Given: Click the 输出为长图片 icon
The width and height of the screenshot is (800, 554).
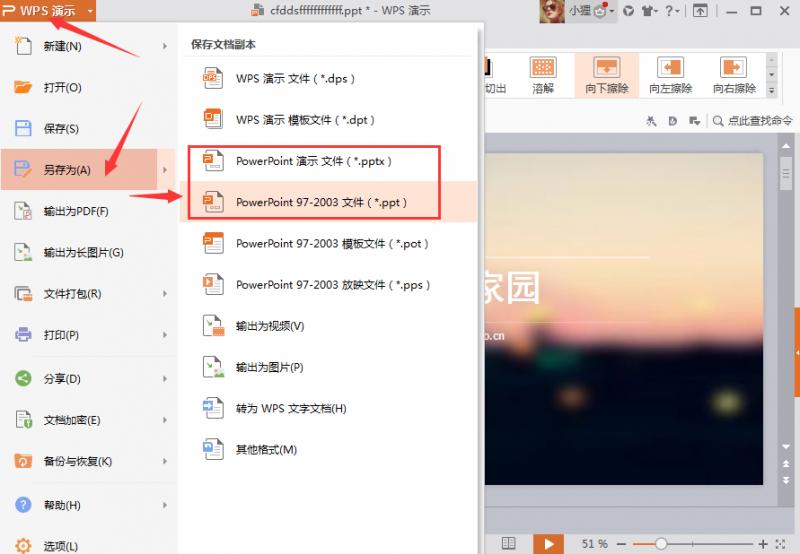Looking at the screenshot, I should (x=23, y=252).
